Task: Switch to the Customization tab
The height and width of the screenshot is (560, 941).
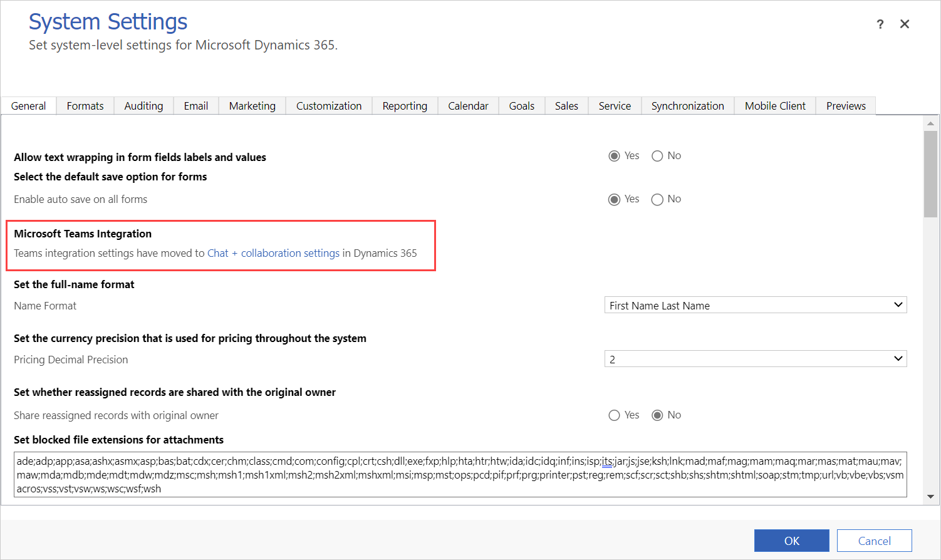Action: pos(329,106)
